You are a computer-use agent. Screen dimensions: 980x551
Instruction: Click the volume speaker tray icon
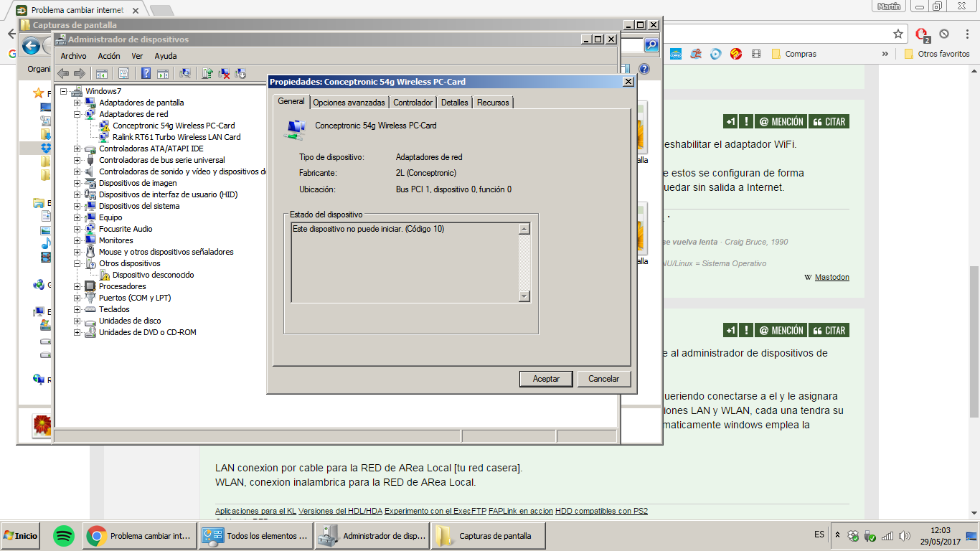[x=905, y=536]
